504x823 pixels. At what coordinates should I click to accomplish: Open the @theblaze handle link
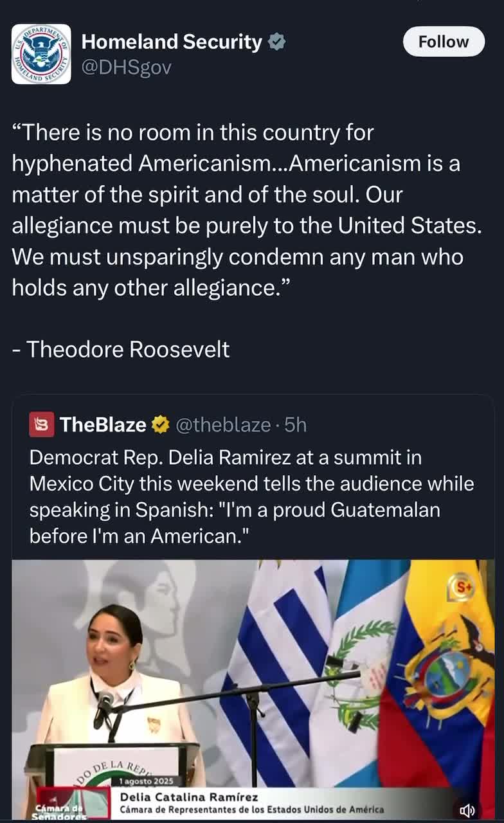click(223, 424)
